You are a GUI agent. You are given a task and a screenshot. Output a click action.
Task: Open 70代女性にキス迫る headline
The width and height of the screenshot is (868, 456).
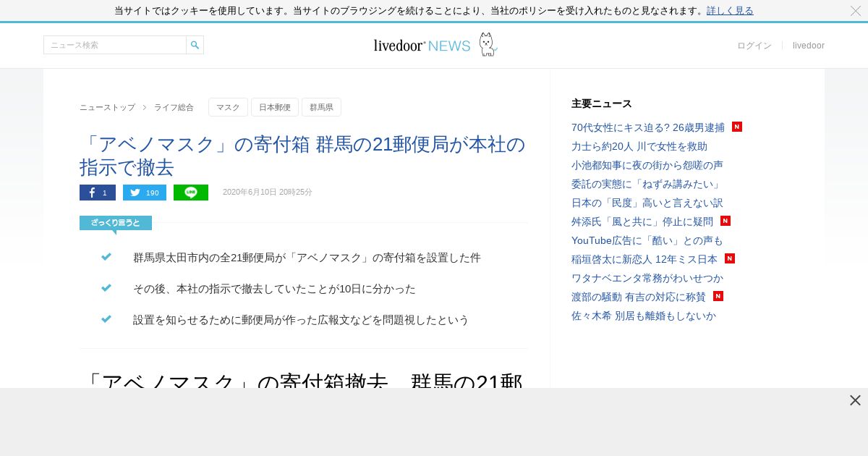pos(648,127)
